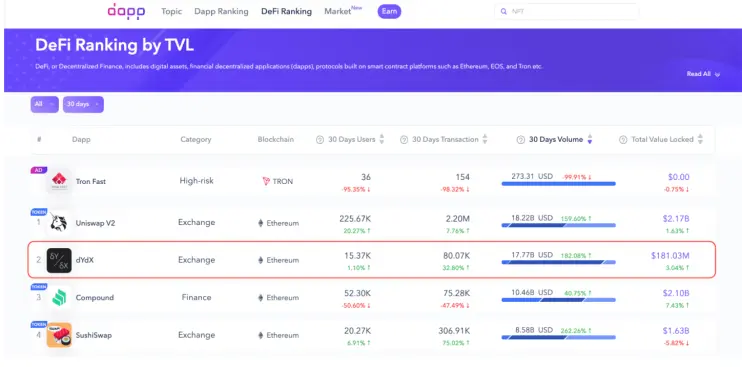This screenshot has height=367, width=742.
Task: Open the Topic navigation link
Action: pyautogui.click(x=171, y=11)
